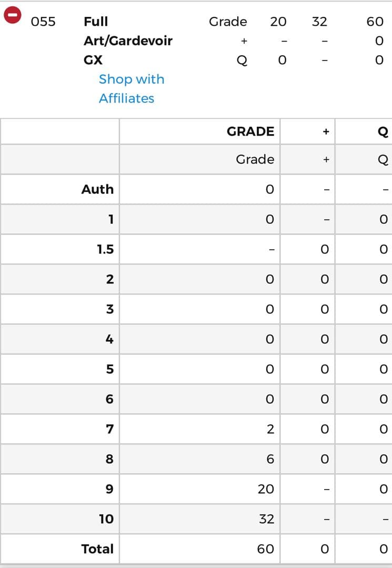Select card number 055

(43, 22)
